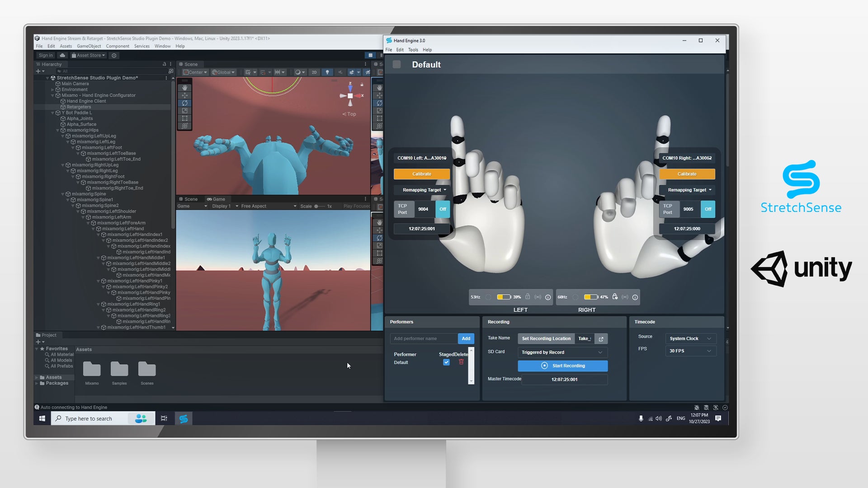Toggle left TCP port Off switch

pyautogui.click(x=443, y=209)
